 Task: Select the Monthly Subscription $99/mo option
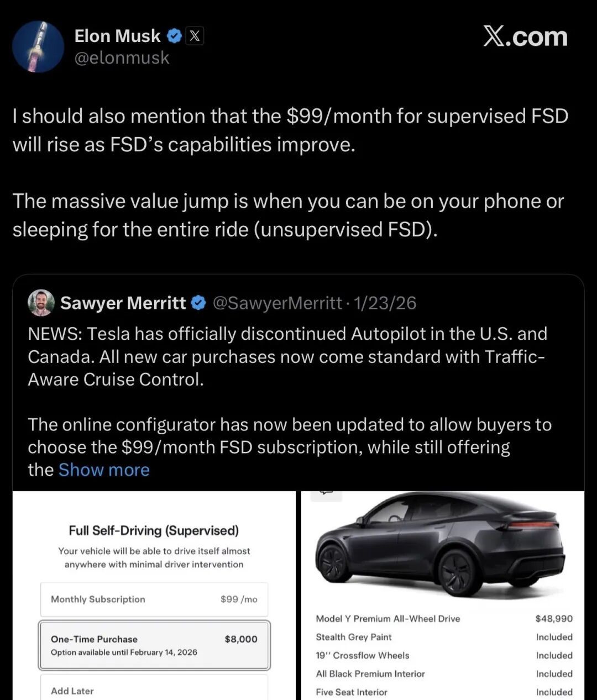[154, 599]
